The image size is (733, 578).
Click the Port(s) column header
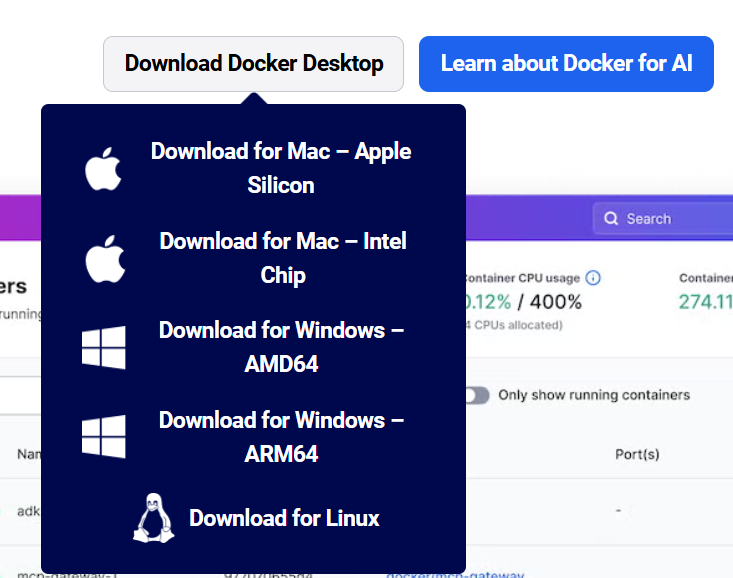pos(637,454)
